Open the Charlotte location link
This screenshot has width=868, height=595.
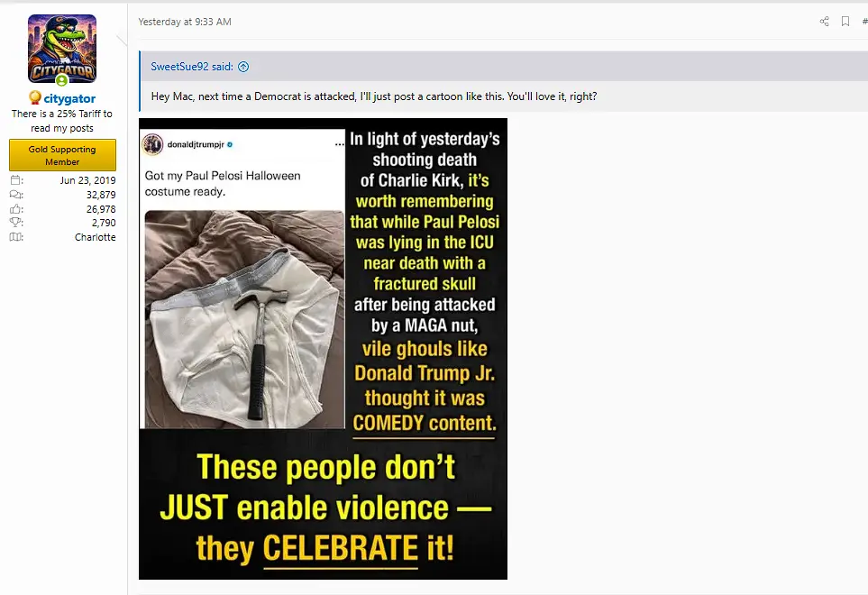point(96,237)
